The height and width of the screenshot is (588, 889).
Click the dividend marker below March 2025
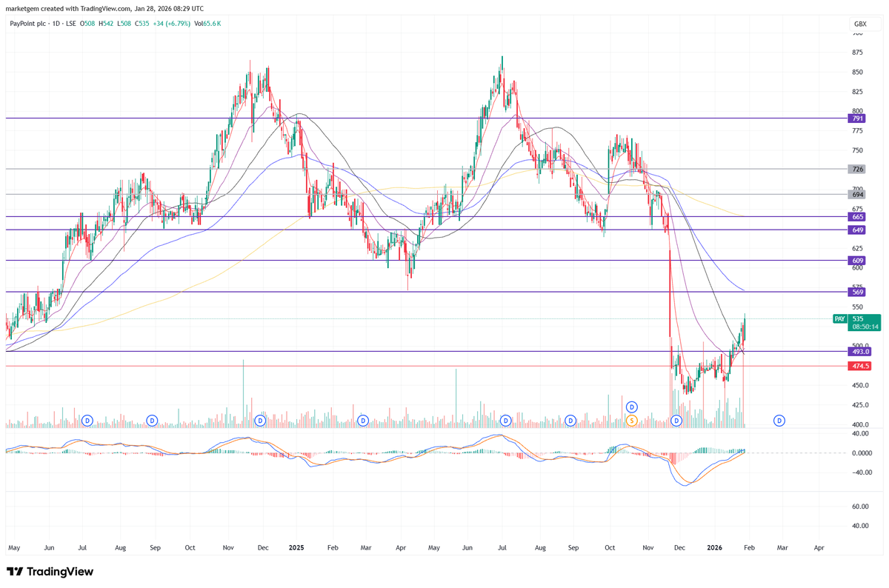(x=362, y=420)
